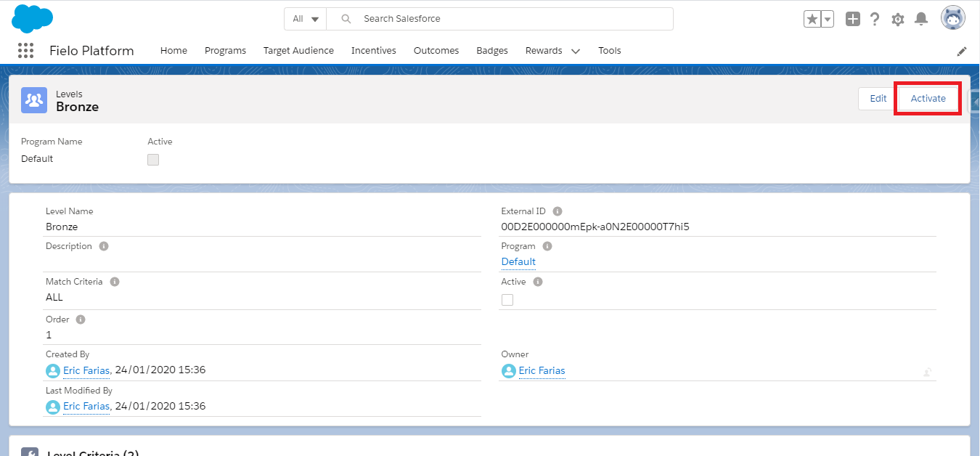Open the All search scope dropdown
The image size is (980, 456).
point(306,19)
